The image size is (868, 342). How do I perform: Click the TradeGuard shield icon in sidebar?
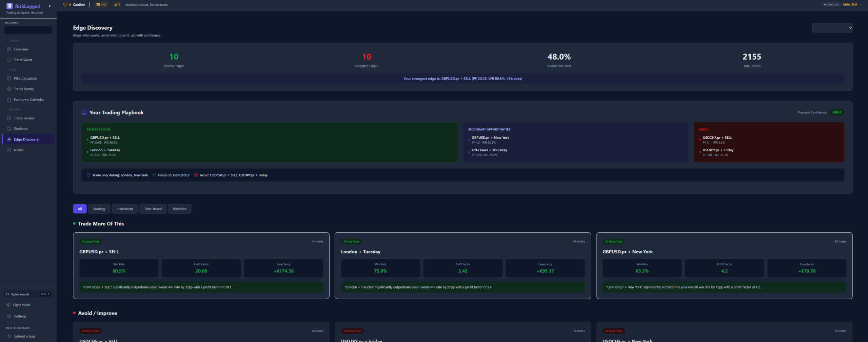9,60
